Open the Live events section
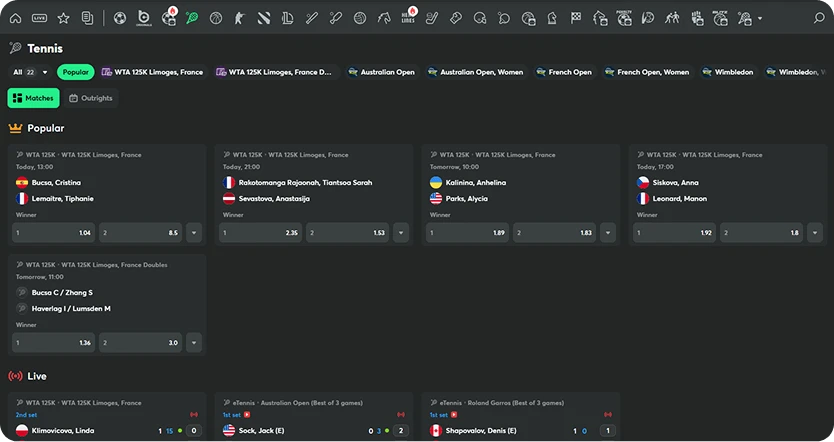Viewport: 834px width, 442px height. point(39,18)
